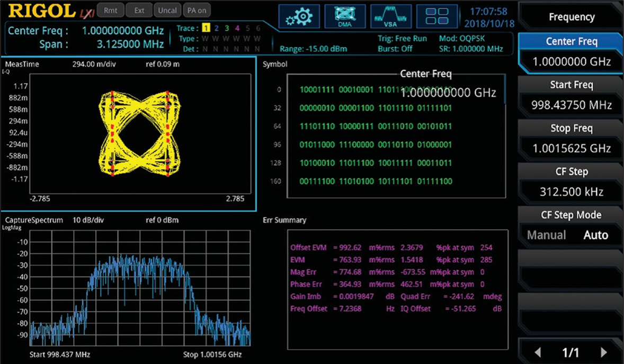Set CF Step Mode to Manual

coord(547,235)
